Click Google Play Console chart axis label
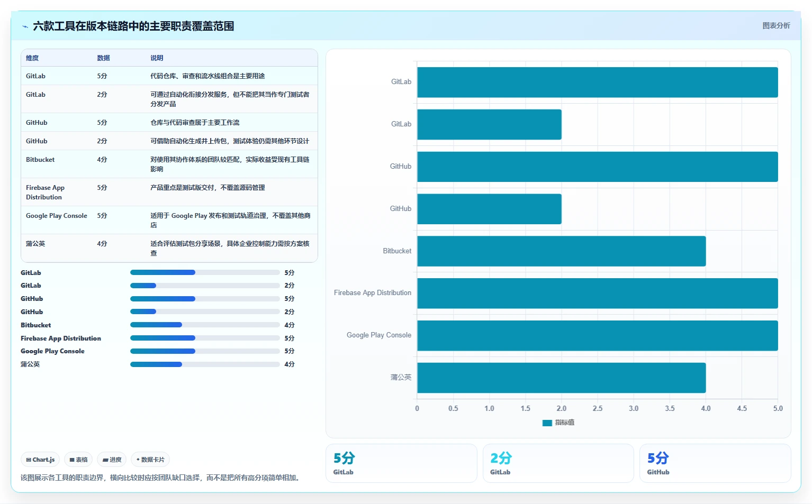 (379, 335)
